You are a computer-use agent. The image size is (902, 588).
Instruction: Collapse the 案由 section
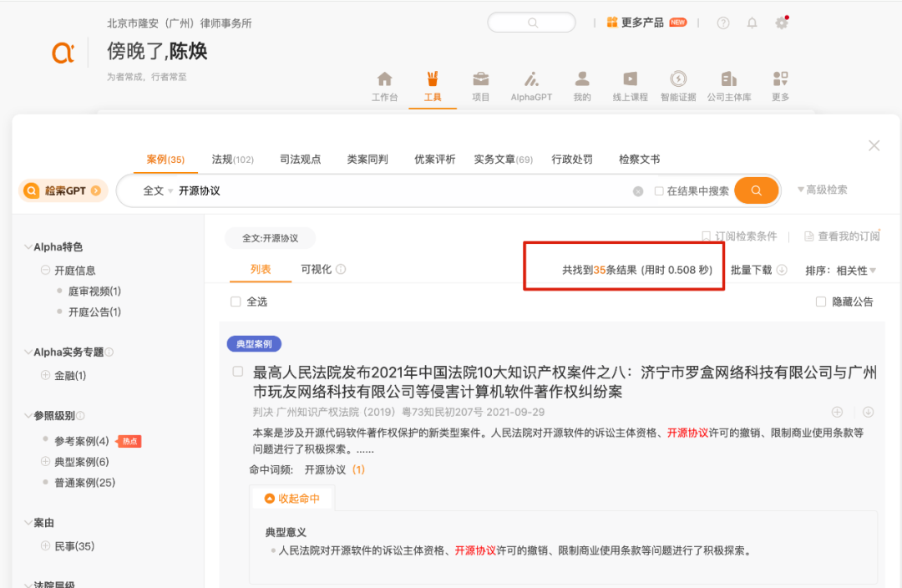[28, 522]
